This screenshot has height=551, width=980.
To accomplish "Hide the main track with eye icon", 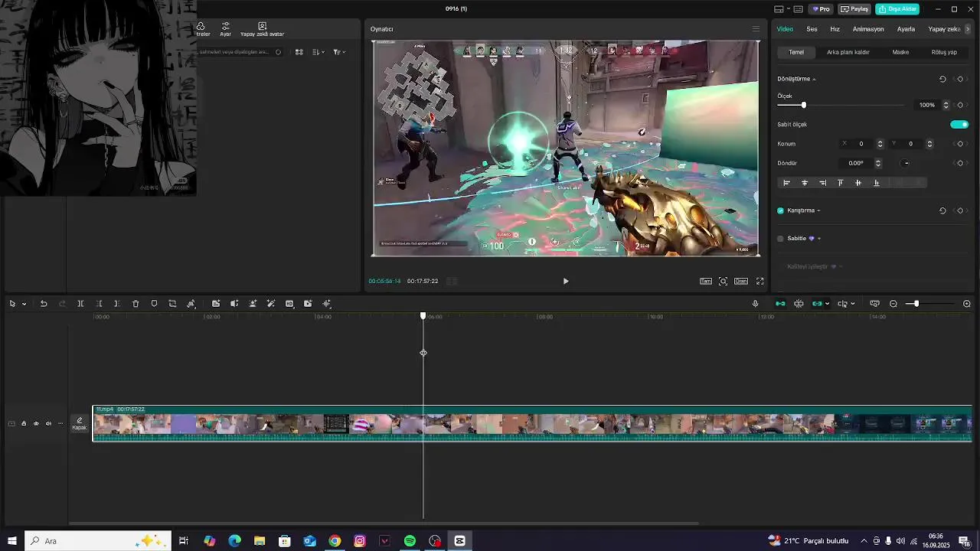I will tap(36, 423).
